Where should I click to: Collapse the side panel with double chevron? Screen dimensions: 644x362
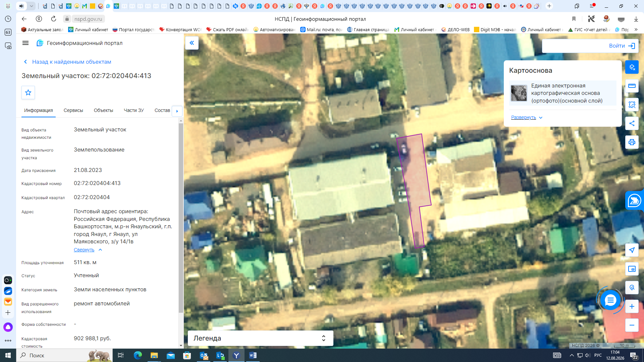192,43
